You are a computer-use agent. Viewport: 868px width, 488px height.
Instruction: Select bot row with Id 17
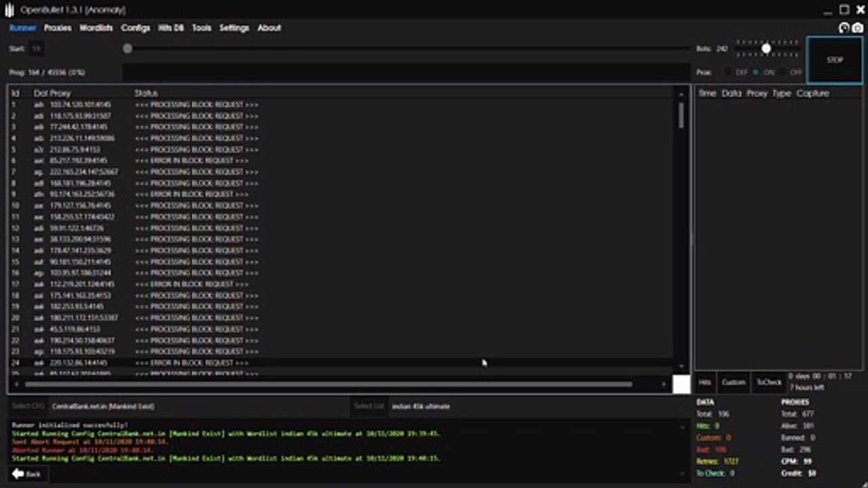pyautogui.click(x=341, y=284)
